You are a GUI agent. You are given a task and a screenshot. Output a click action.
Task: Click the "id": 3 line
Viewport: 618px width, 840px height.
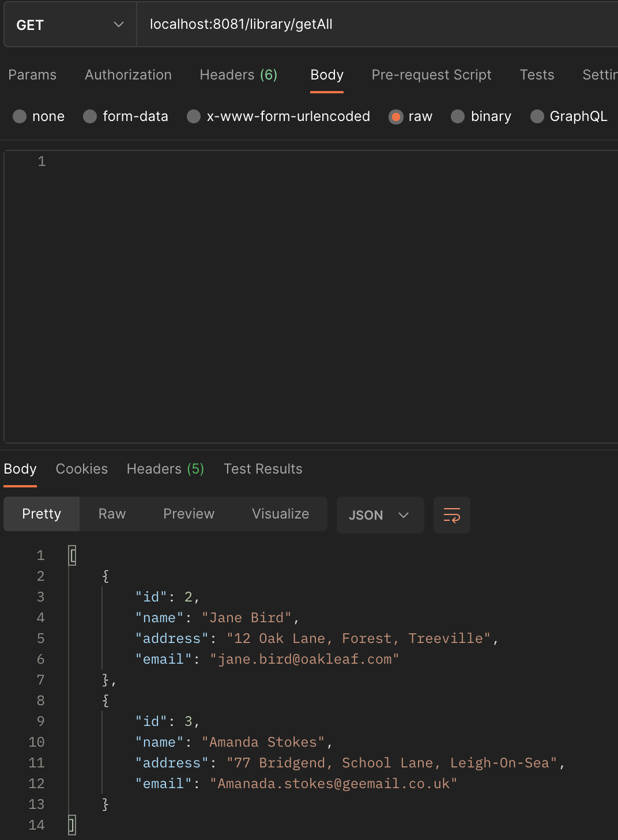tap(167, 721)
